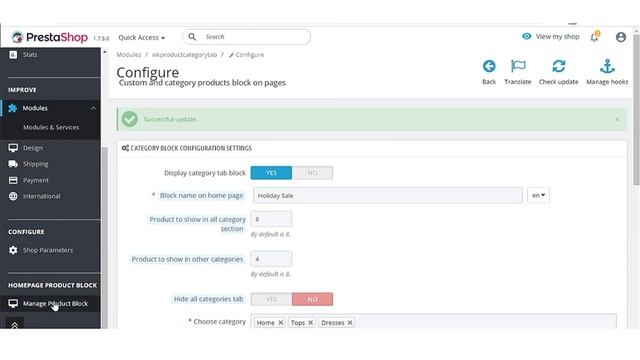Click the Block name on home page label
The width and height of the screenshot is (640, 360).
(201, 196)
